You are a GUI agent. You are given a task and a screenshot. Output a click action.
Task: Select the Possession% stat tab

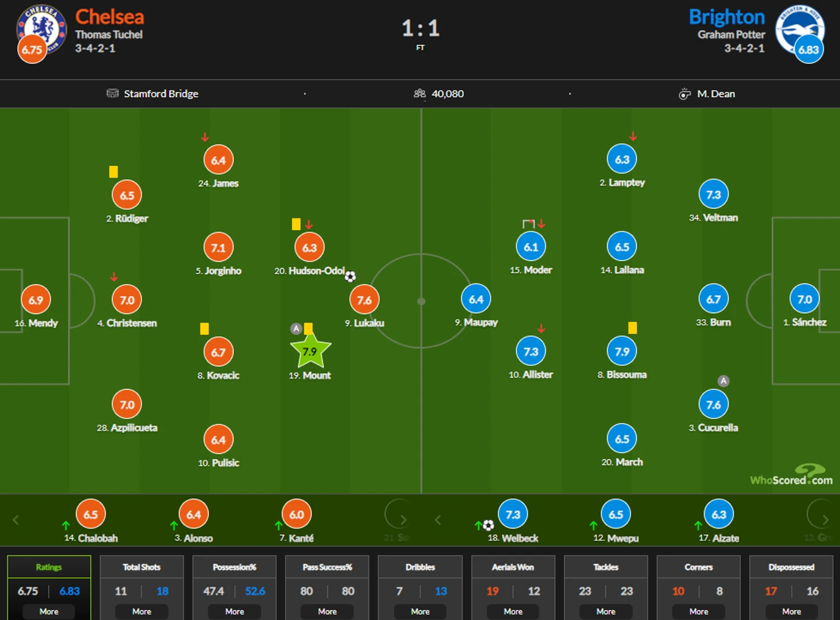point(234,567)
